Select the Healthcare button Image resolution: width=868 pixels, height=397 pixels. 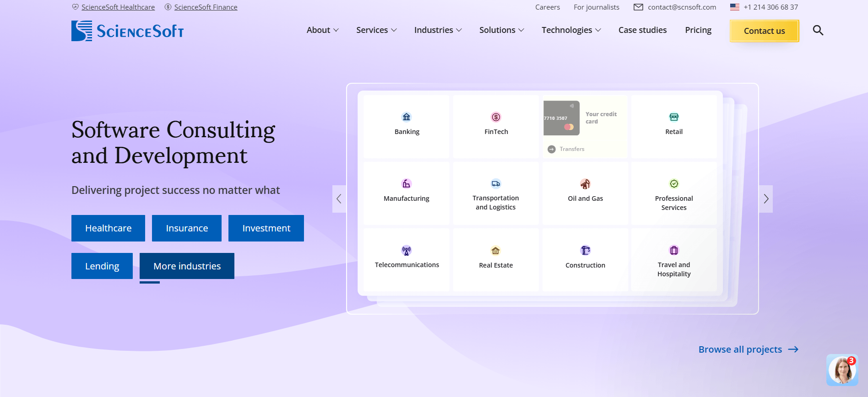(108, 228)
